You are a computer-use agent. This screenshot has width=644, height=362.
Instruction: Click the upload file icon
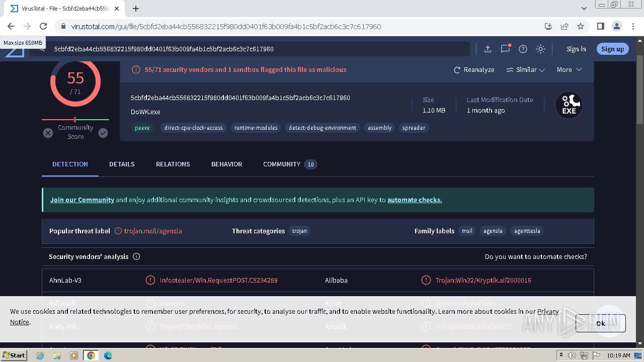pos(488,49)
